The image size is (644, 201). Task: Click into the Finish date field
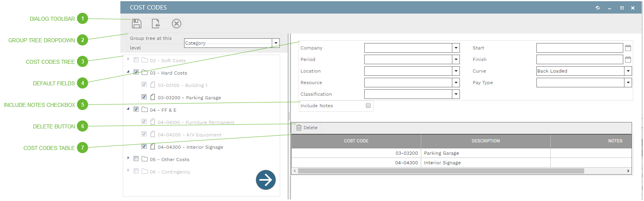(579, 59)
